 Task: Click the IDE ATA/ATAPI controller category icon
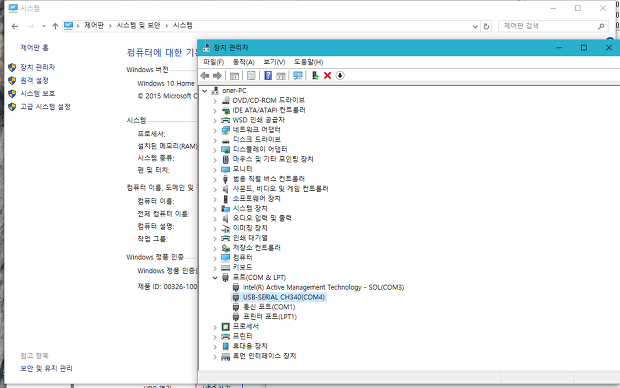click(225, 110)
